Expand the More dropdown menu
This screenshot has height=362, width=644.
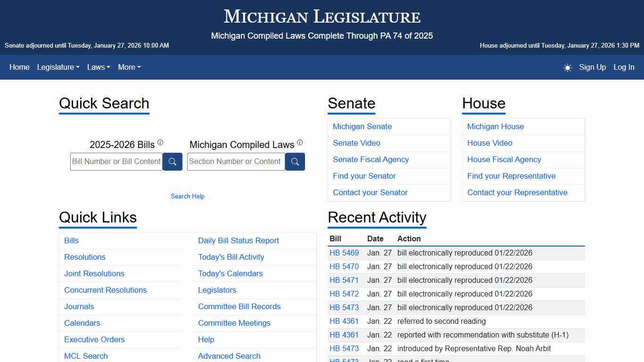click(x=129, y=67)
